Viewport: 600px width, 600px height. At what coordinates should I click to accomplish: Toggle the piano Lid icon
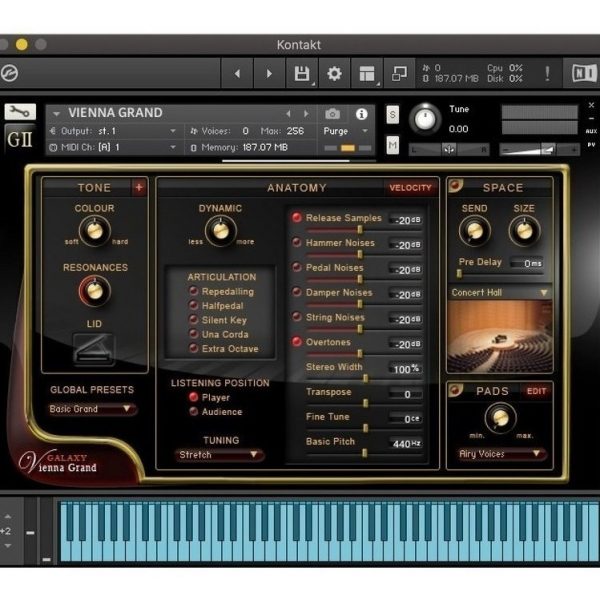coord(94,348)
